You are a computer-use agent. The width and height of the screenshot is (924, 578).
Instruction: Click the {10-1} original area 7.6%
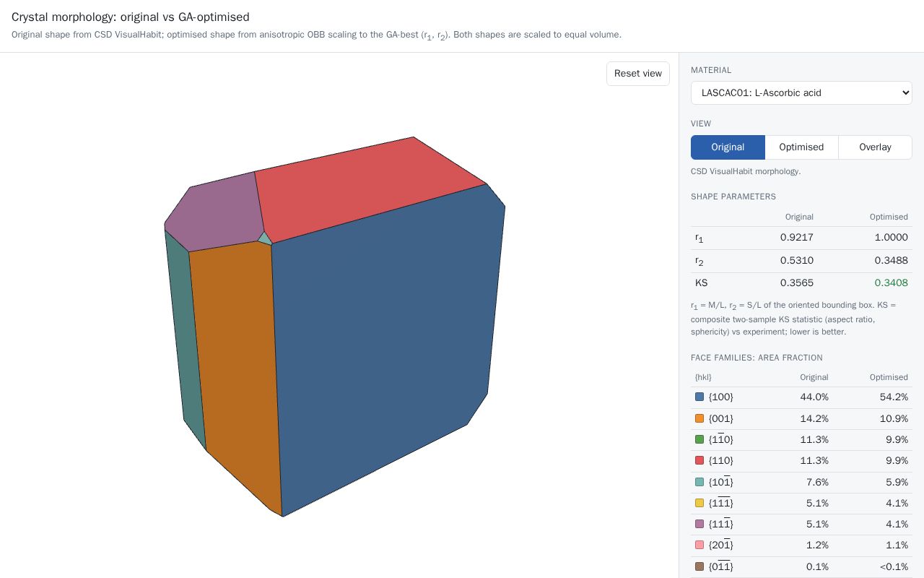point(817,482)
